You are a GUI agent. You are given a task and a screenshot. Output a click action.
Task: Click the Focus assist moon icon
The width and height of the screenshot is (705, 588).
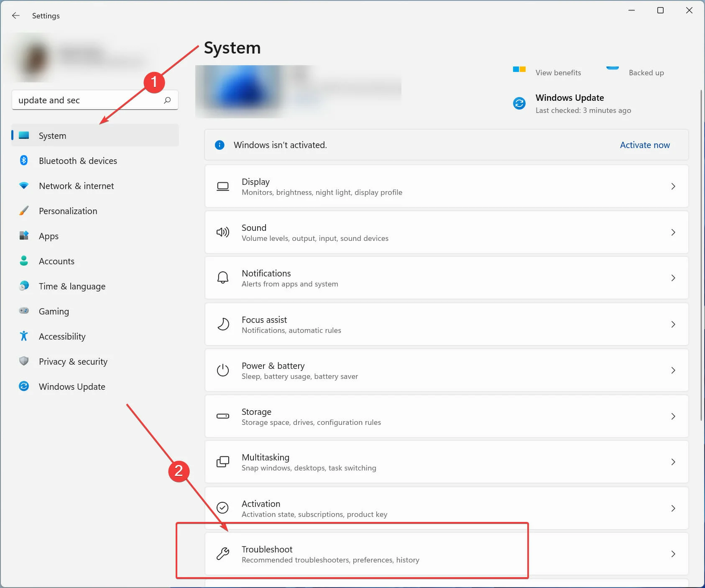click(223, 324)
